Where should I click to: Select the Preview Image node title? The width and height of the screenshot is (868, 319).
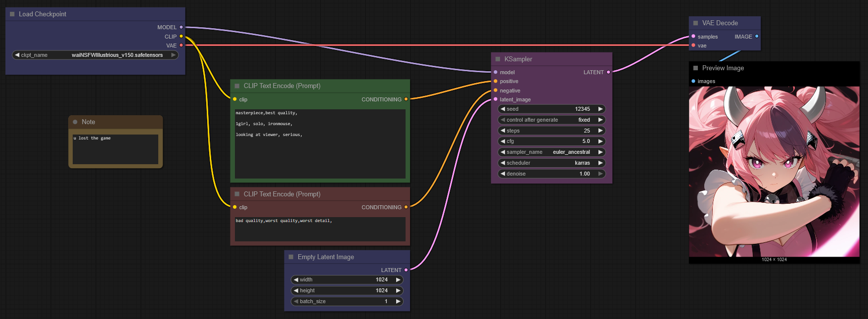[723, 68]
